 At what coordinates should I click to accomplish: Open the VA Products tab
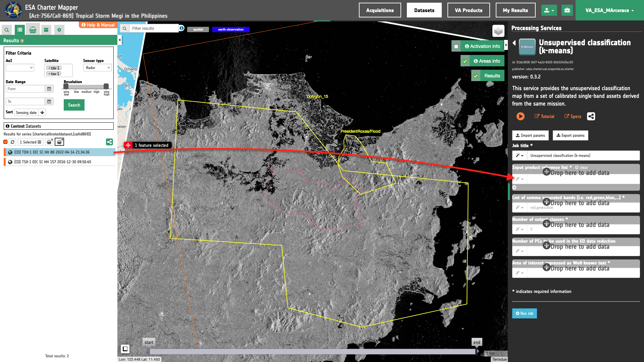click(x=469, y=10)
